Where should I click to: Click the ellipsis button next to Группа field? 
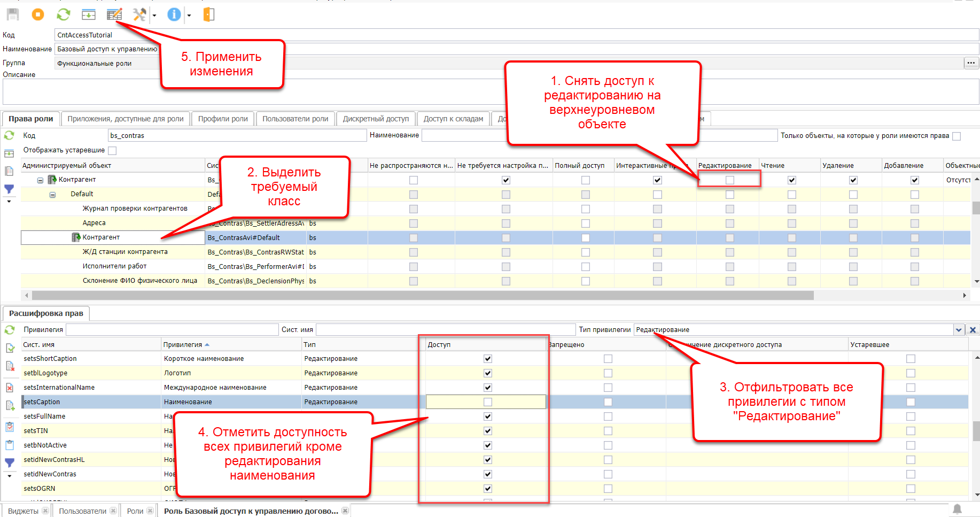[x=971, y=63]
